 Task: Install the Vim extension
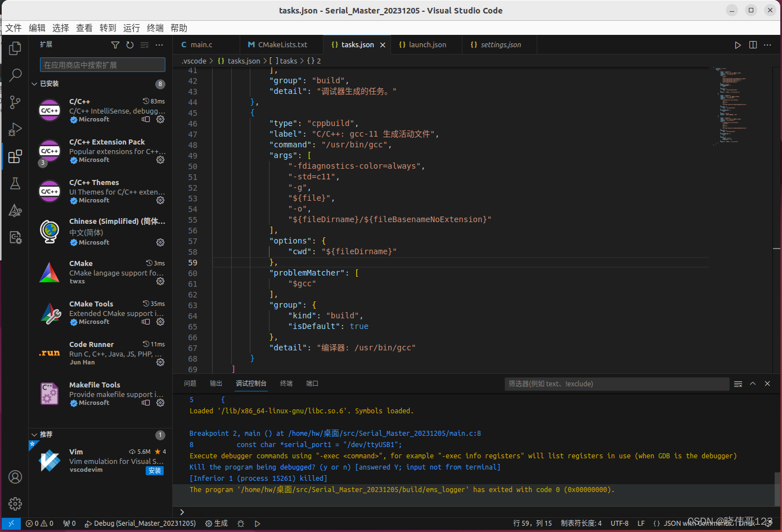tap(155, 471)
